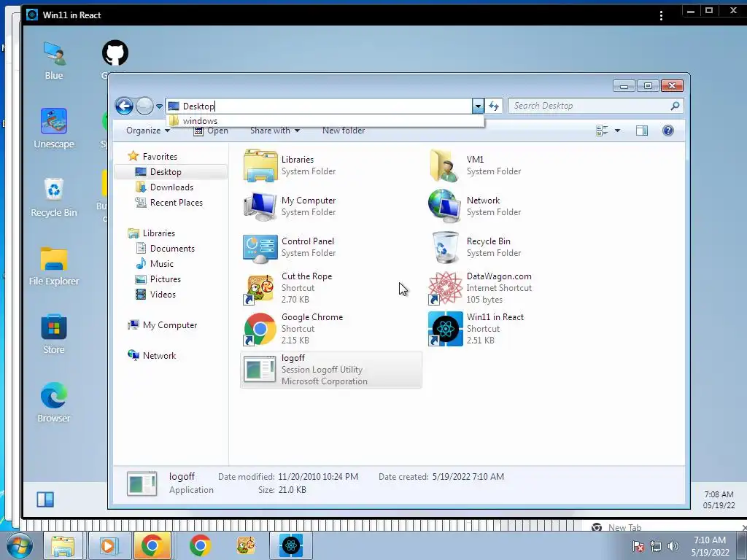
Task: Click the volume speaker tray icon
Action: (x=673, y=546)
